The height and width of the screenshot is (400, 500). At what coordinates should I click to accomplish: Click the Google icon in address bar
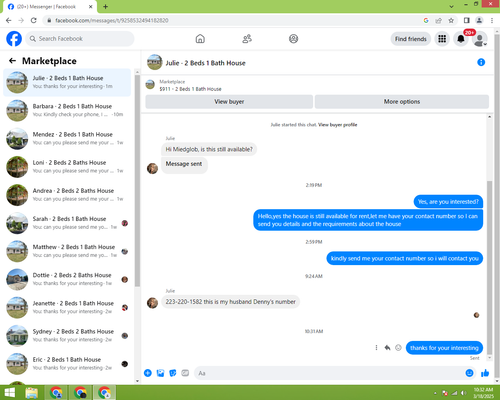pyautogui.click(x=426, y=20)
